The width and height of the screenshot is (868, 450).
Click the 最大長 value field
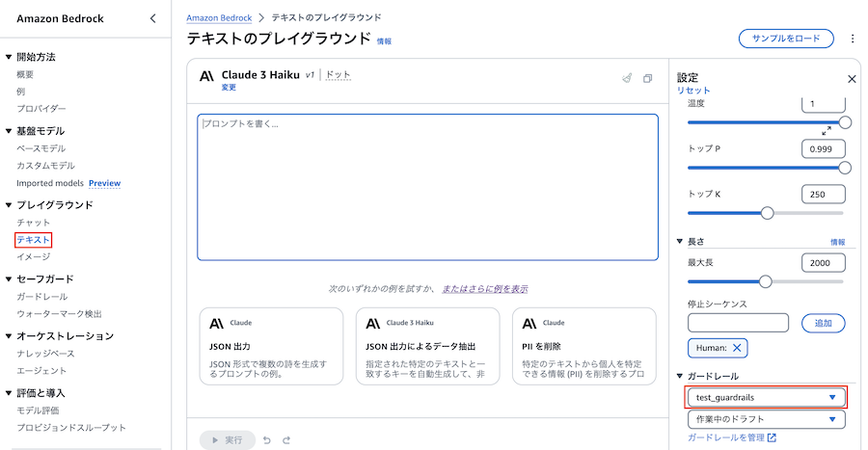tap(824, 263)
